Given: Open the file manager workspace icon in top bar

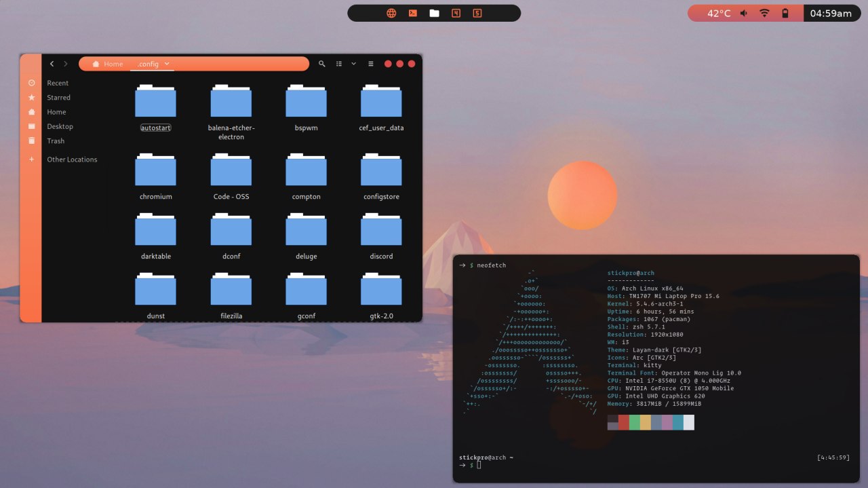Looking at the screenshot, I should click(x=435, y=13).
